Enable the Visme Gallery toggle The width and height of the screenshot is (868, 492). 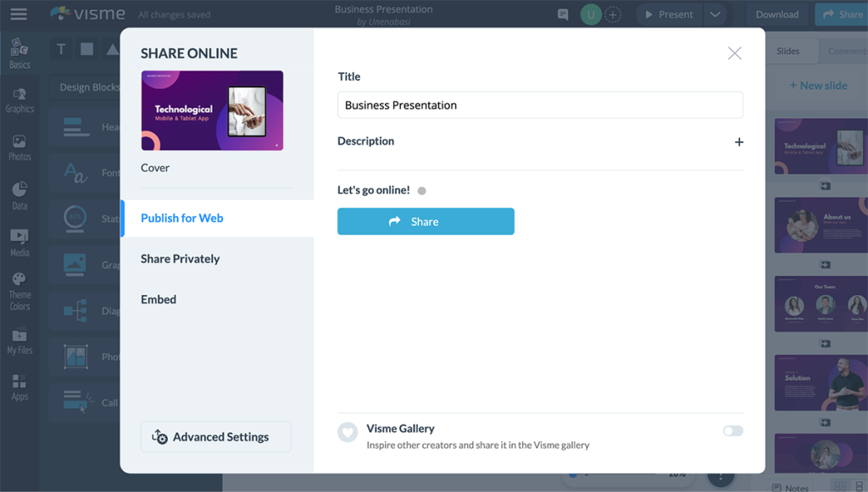coord(732,431)
